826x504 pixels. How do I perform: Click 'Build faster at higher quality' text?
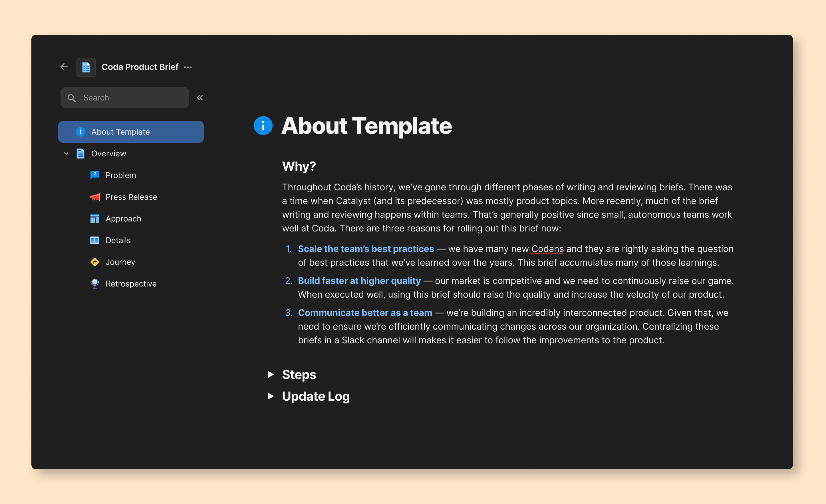359,281
